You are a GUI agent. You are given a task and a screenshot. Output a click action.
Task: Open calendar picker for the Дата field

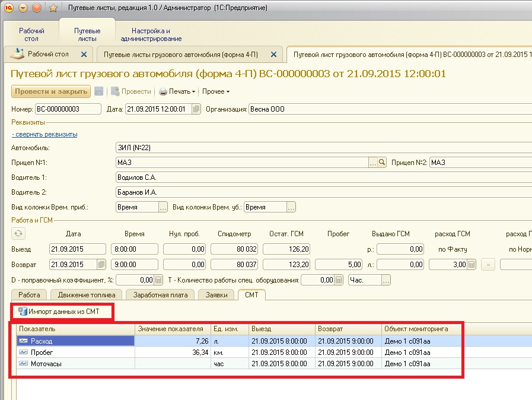click(x=196, y=109)
